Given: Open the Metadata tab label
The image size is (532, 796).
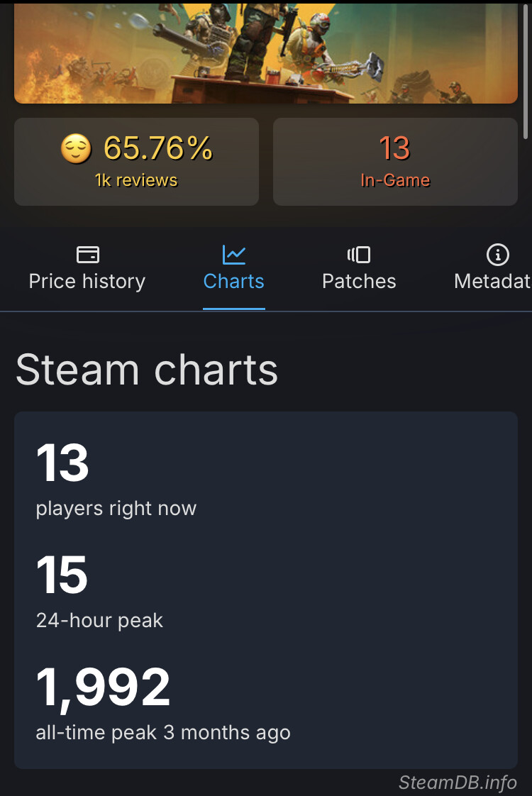Looking at the screenshot, I should pos(492,282).
